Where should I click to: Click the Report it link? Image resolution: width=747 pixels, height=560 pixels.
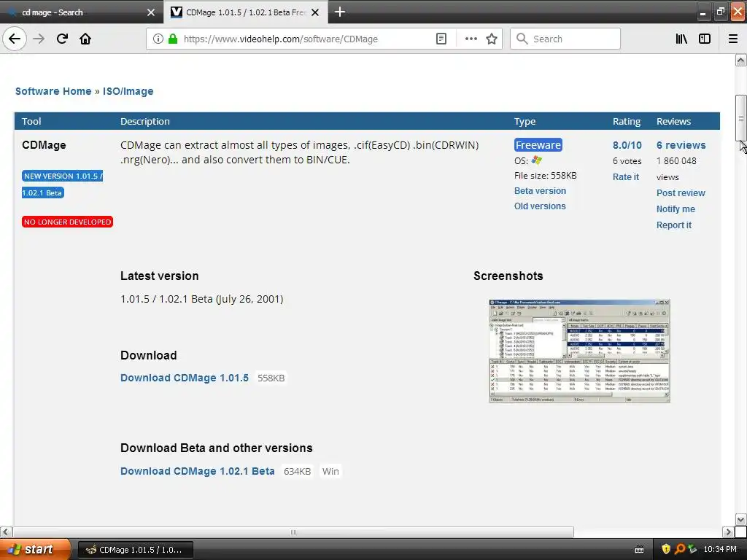click(x=673, y=225)
